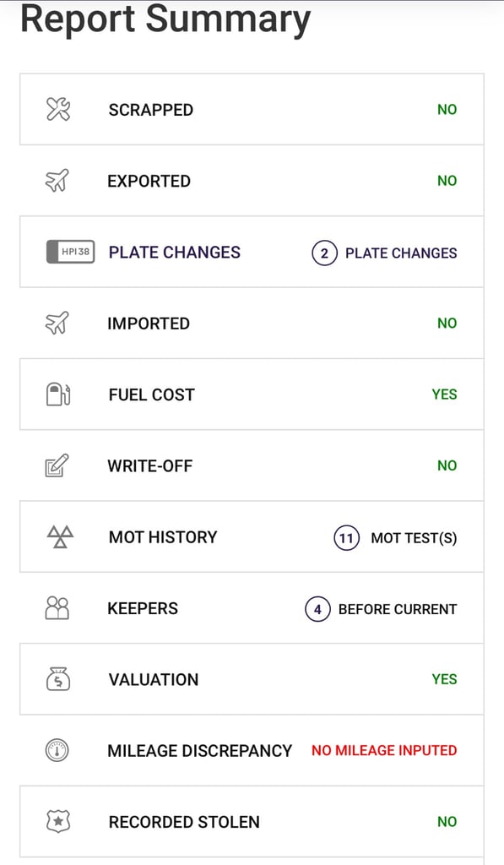The height and width of the screenshot is (865, 504).
Task: Click the MOT History triangles icon
Action: click(60, 536)
